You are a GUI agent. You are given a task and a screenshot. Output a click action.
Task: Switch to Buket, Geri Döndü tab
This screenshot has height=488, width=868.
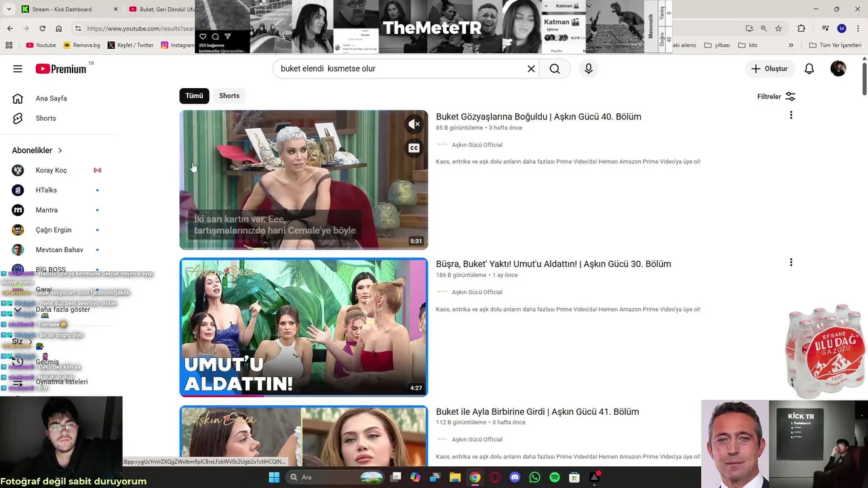point(160,9)
